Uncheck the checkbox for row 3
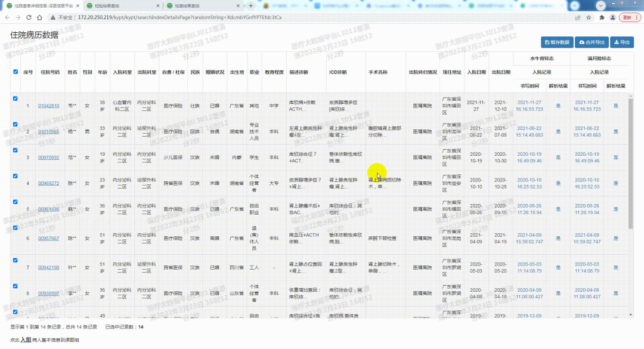Viewport: 644px width, 349px height. pyautogui.click(x=15, y=150)
